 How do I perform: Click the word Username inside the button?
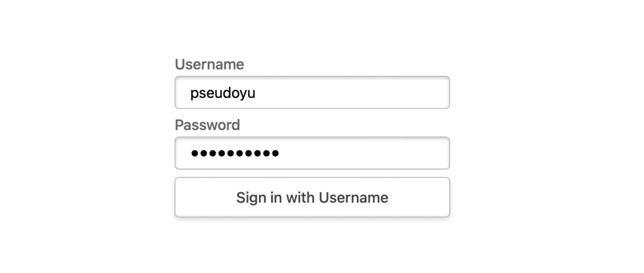click(354, 198)
